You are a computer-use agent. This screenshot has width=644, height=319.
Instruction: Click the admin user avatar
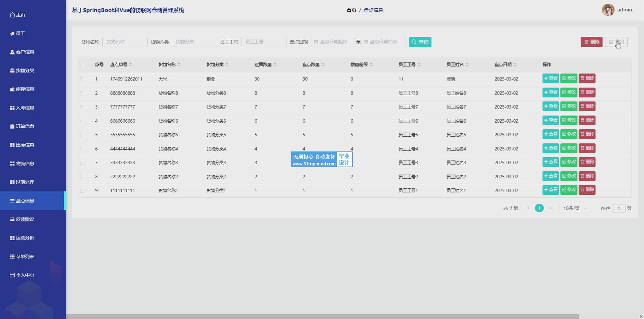pos(608,10)
